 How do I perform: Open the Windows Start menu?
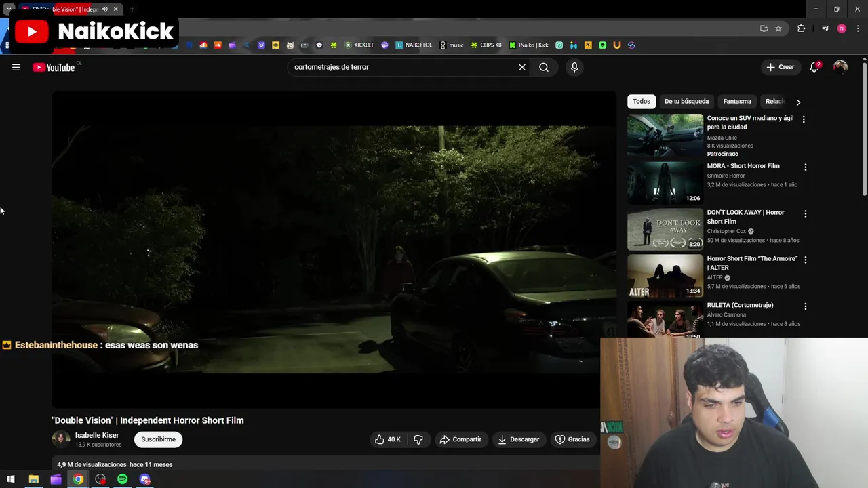click(11, 479)
